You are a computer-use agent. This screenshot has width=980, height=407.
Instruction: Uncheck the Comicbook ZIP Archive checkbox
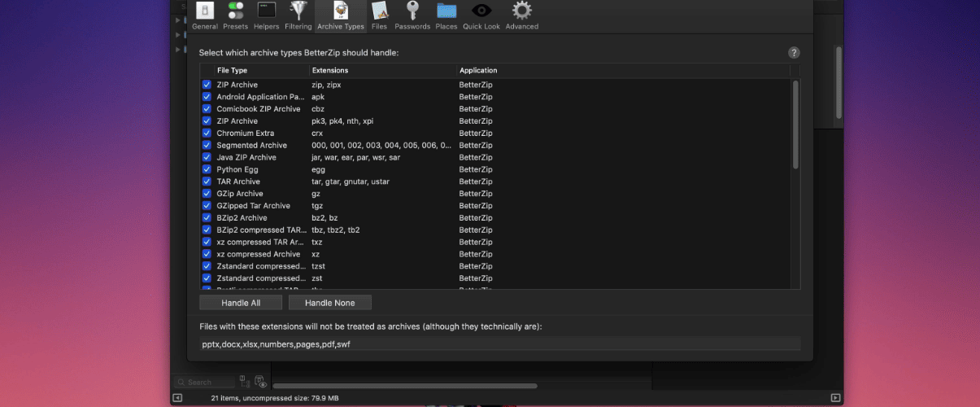coord(207,109)
